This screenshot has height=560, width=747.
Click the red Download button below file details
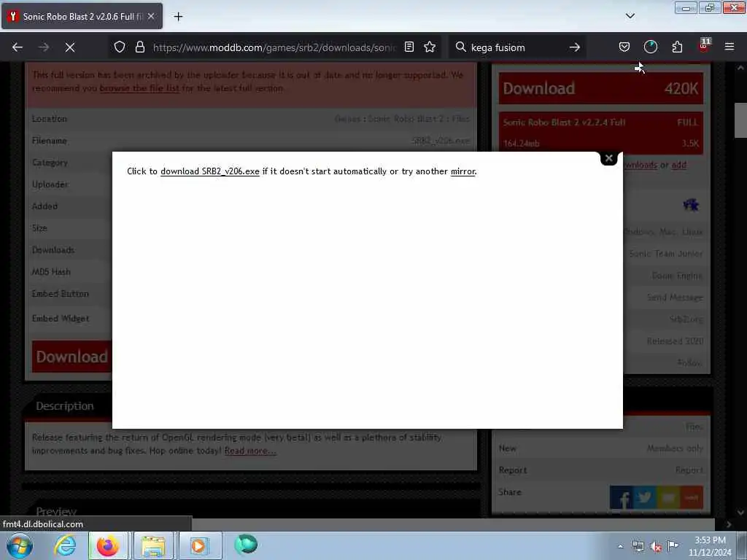[x=72, y=357]
